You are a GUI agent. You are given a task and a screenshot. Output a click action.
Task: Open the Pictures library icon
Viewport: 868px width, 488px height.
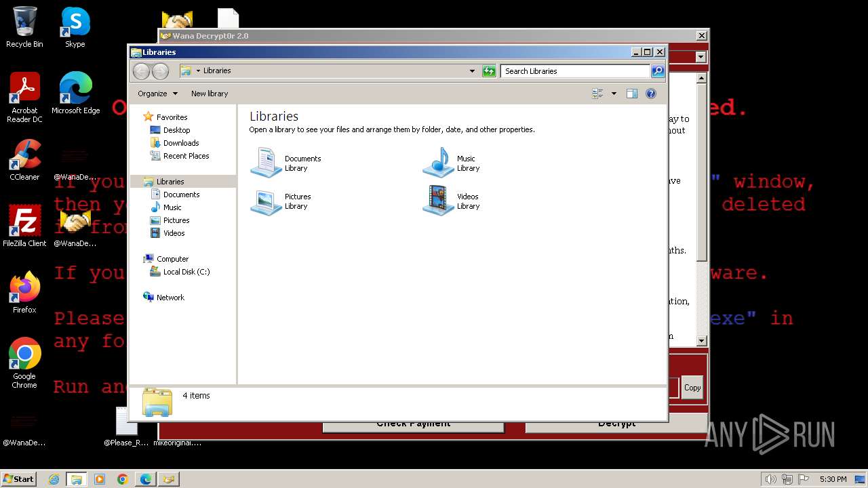pos(266,201)
